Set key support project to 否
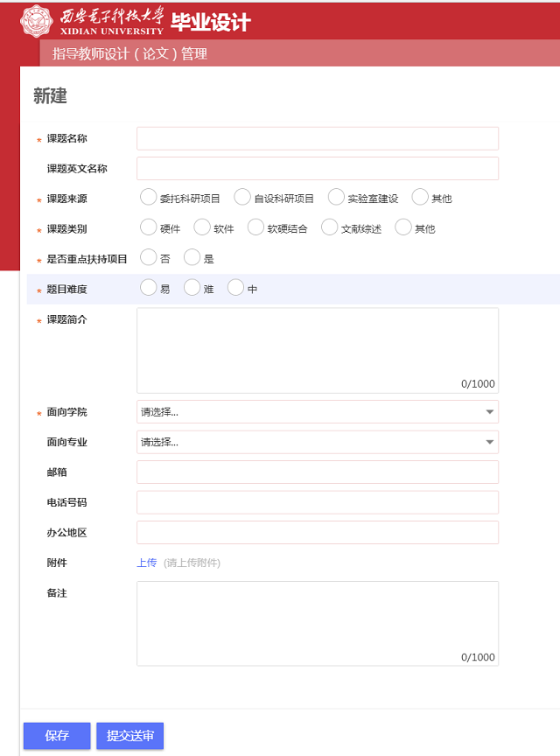Viewport: 560px width, 756px height. tap(149, 258)
